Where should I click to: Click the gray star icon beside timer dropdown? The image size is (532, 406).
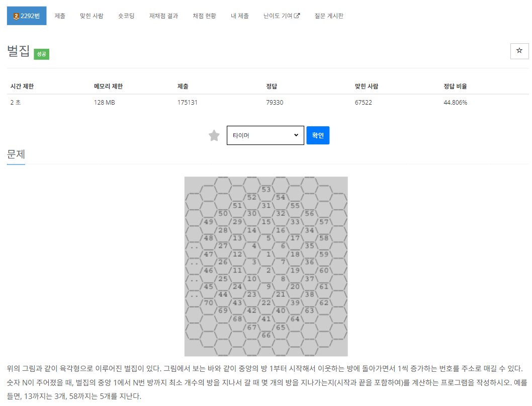click(x=214, y=135)
